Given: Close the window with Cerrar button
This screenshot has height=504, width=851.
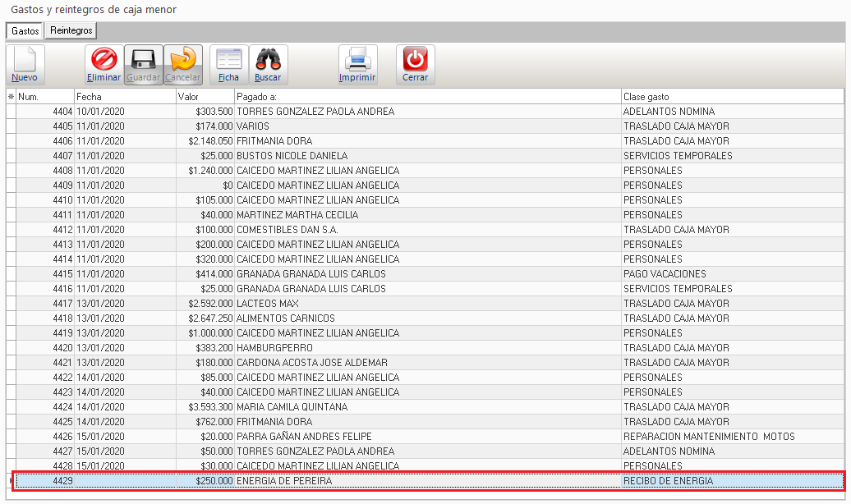Looking at the screenshot, I should tap(415, 64).
